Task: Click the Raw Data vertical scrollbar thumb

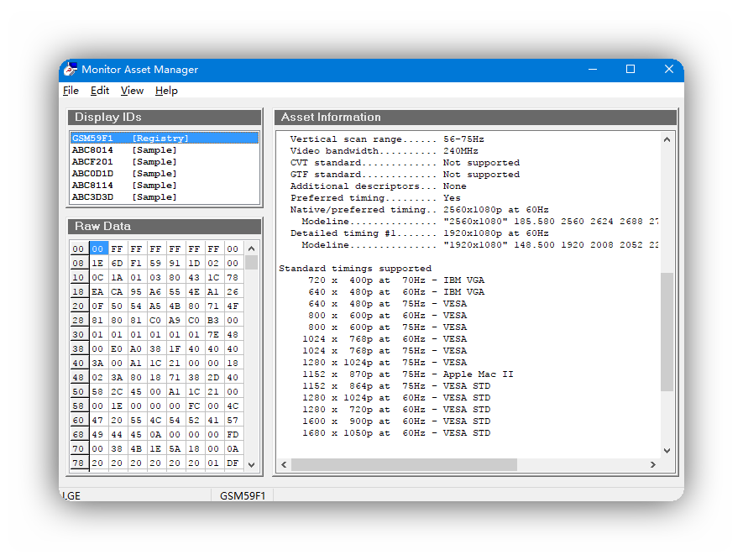Action: click(x=252, y=263)
